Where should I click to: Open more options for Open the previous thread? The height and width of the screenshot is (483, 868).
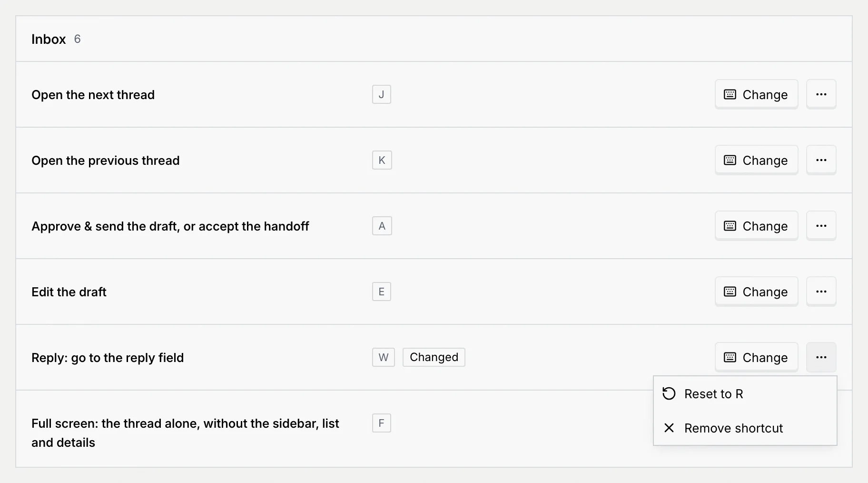coord(821,160)
